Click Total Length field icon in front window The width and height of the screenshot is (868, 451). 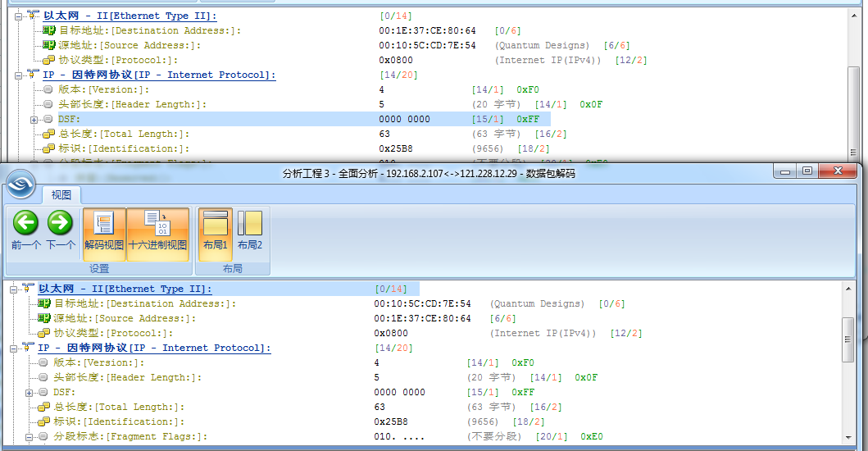click(x=43, y=408)
